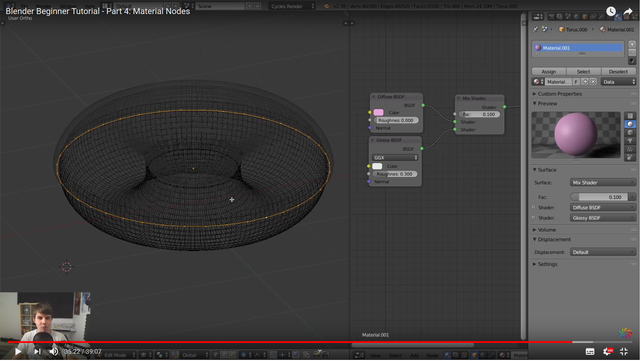
Task: Set preview type to cube
Action: pyautogui.click(x=630, y=132)
